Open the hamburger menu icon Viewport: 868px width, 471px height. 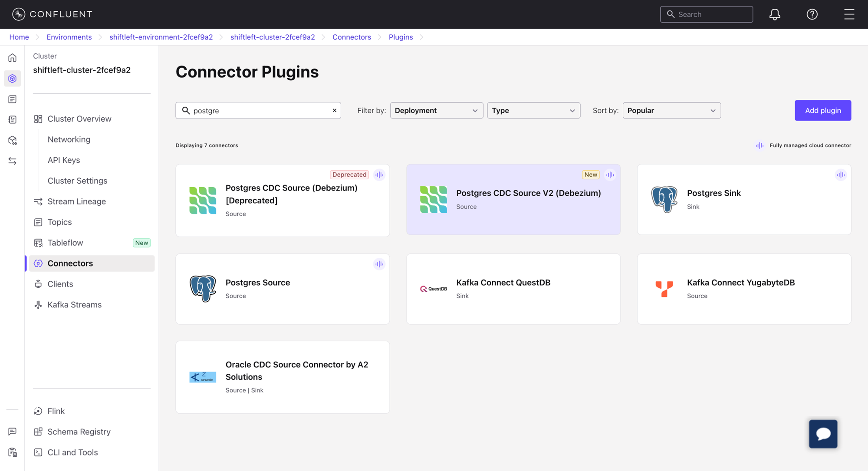[x=849, y=14]
